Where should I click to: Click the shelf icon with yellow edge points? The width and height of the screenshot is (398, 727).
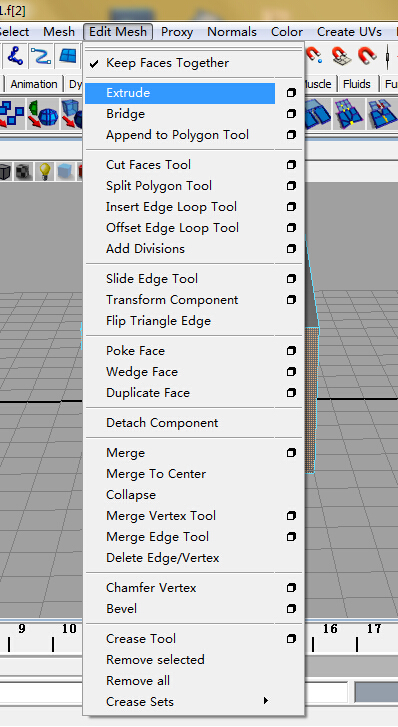349,114
